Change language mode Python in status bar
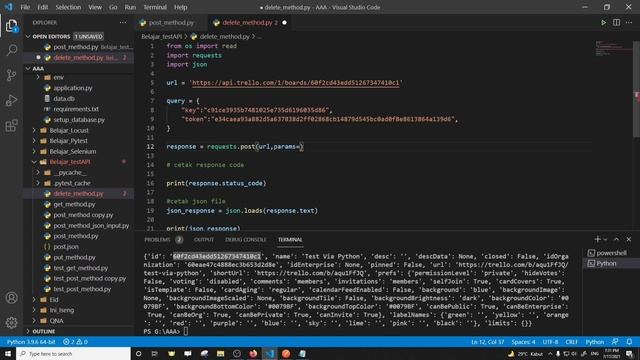This screenshot has height=360, width=640. [x=595, y=342]
